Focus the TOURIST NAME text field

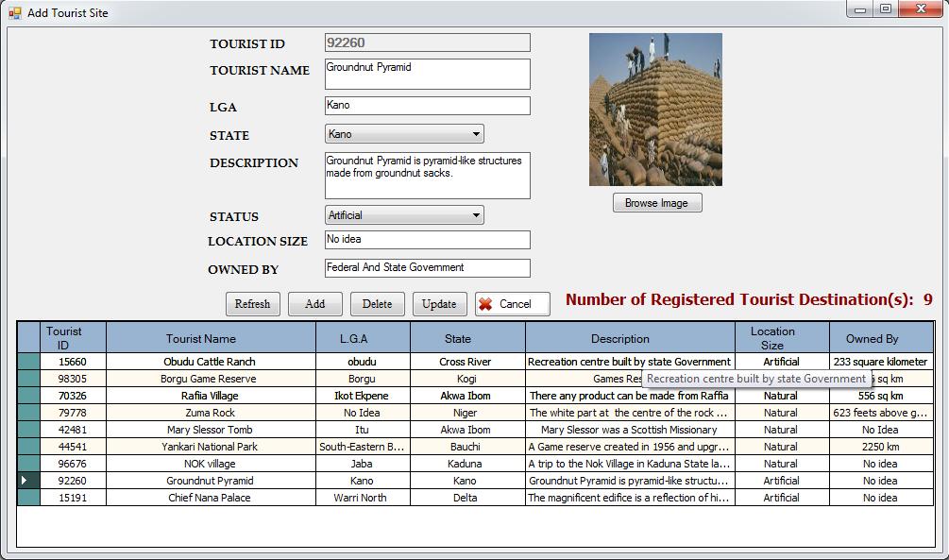(427, 74)
